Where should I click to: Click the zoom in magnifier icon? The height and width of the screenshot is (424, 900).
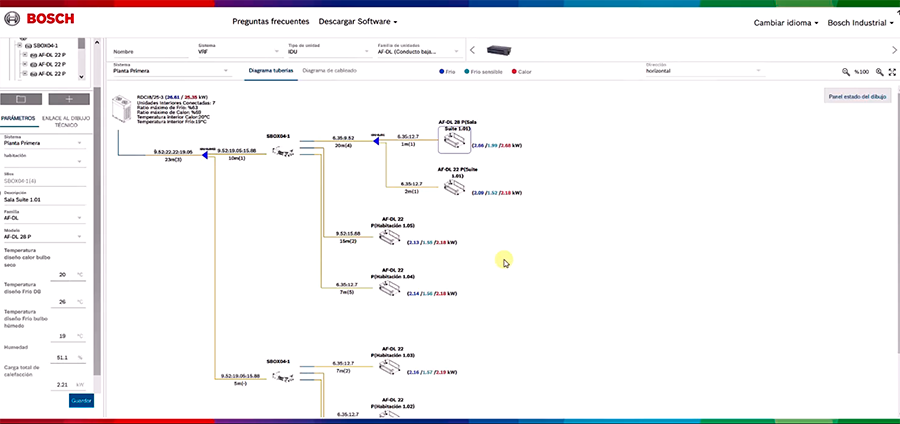click(x=880, y=72)
